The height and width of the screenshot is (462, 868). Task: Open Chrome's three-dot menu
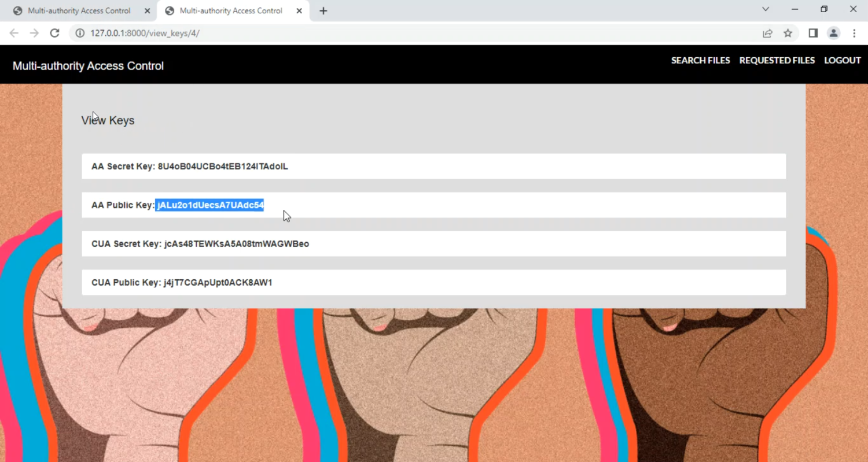pyautogui.click(x=854, y=33)
